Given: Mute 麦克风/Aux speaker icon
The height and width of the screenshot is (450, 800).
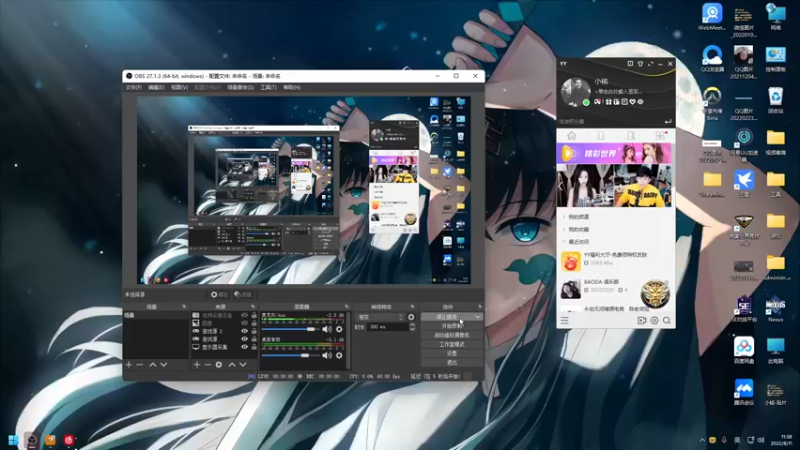Looking at the screenshot, I should tap(327, 330).
